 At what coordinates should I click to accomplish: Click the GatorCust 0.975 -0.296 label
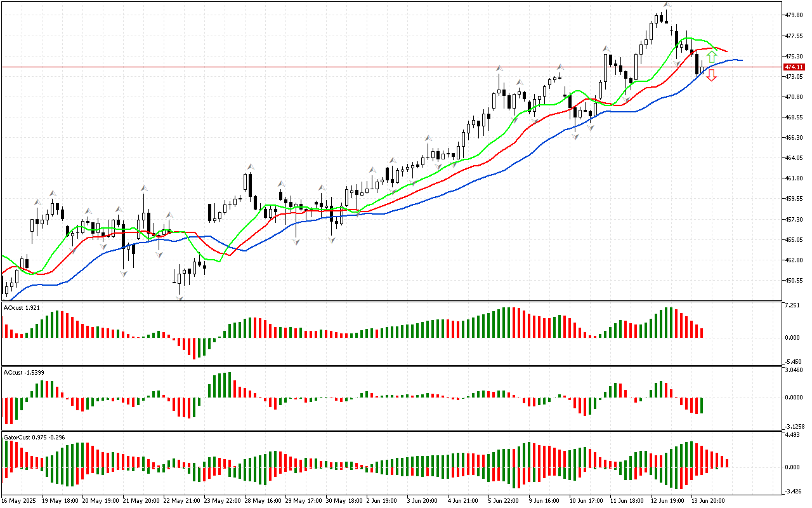[x=34, y=438]
